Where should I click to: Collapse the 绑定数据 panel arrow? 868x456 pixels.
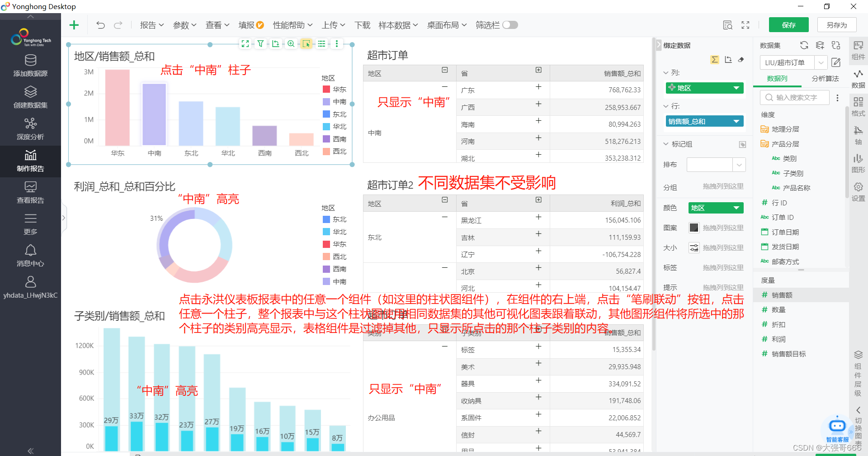[659, 45]
